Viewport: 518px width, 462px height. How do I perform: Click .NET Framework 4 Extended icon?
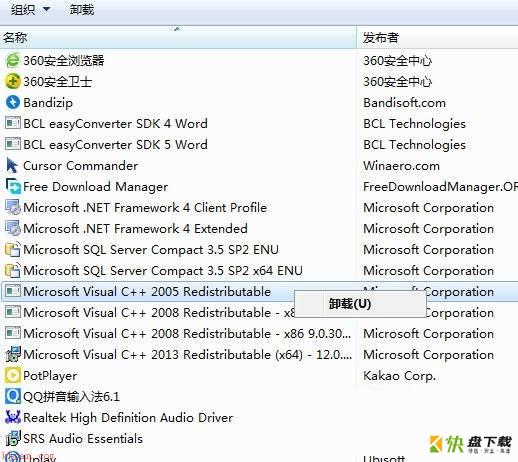13,229
